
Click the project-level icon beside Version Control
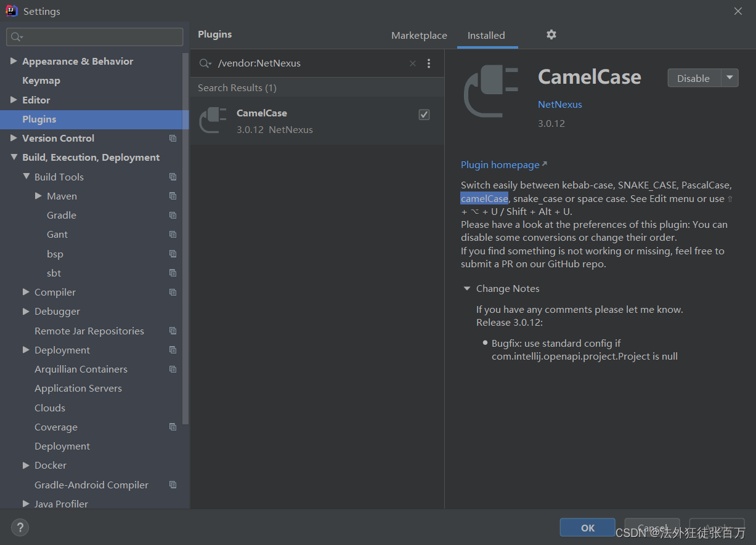point(173,139)
